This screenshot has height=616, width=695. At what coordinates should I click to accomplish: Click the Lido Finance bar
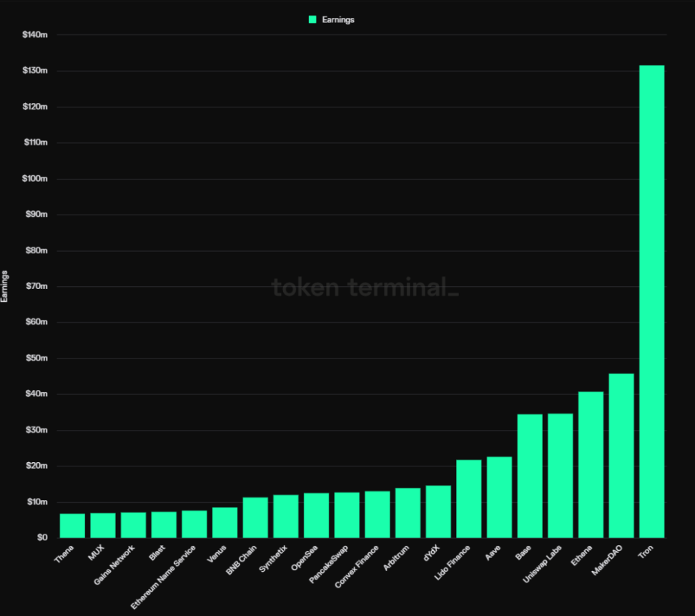point(469,498)
